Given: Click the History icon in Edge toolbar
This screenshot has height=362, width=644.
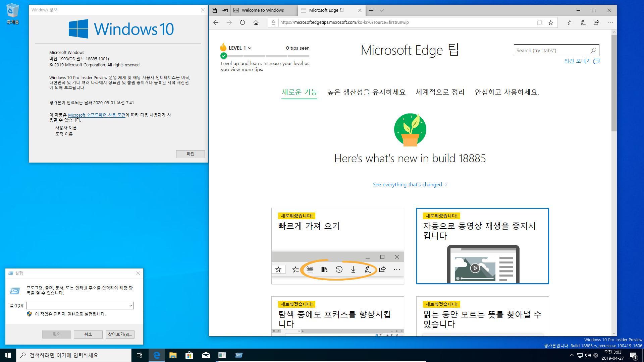Looking at the screenshot, I should (x=339, y=269).
